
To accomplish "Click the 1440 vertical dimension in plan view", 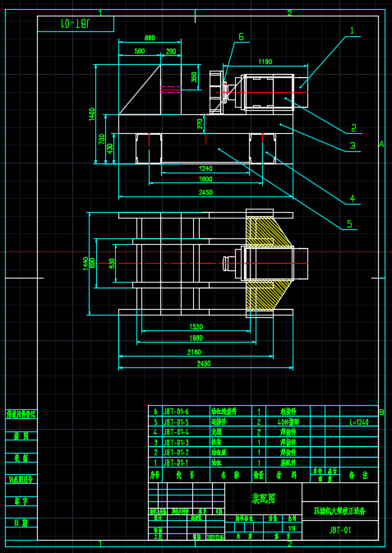I will tap(85, 264).
